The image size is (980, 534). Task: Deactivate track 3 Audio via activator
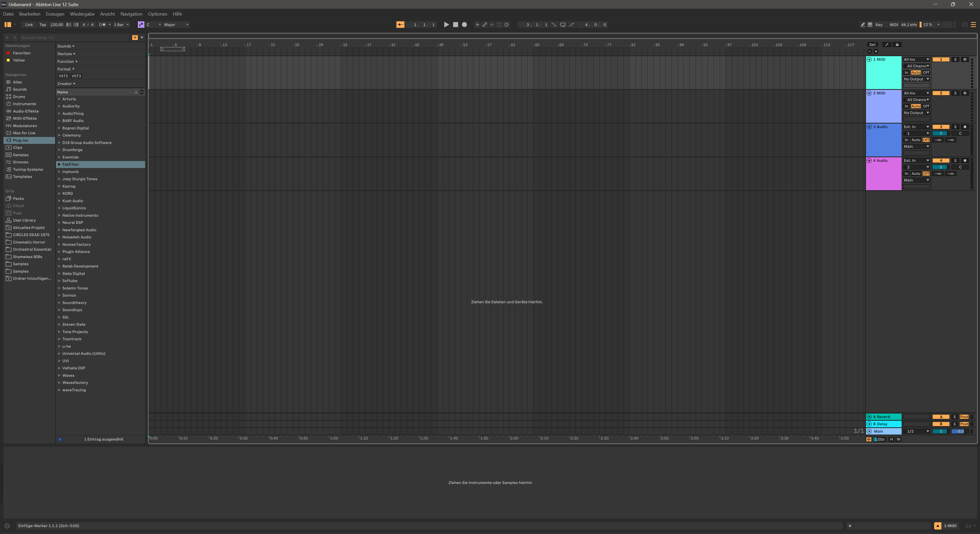point(941,127)
